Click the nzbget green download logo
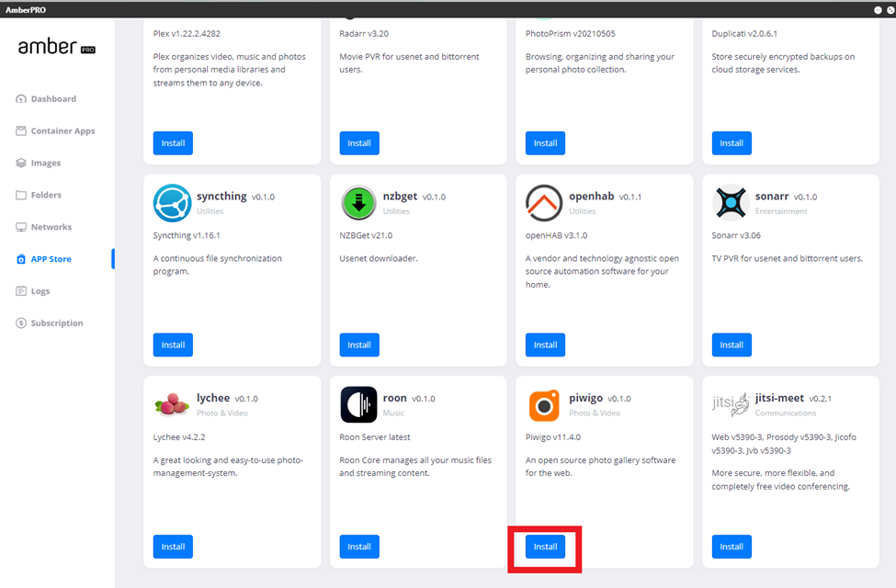The height and width of the screenshot is (588, 896). coord(358,203)
